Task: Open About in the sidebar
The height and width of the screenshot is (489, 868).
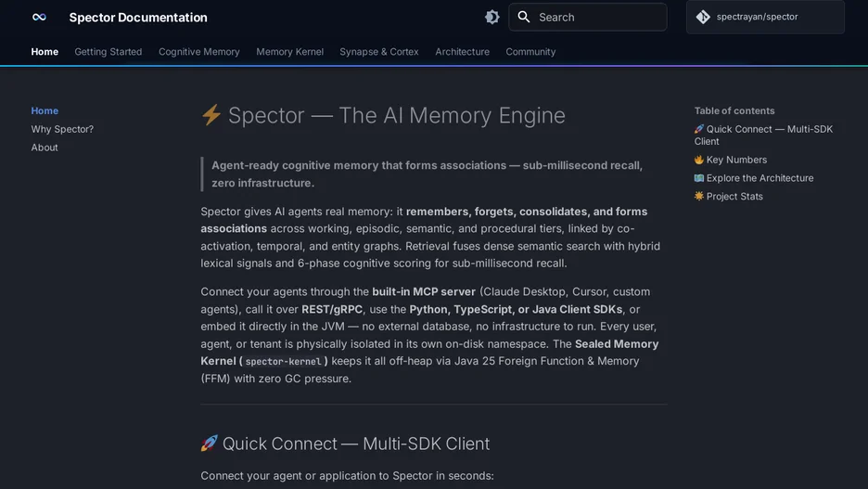Action: (x=45, y=148)
